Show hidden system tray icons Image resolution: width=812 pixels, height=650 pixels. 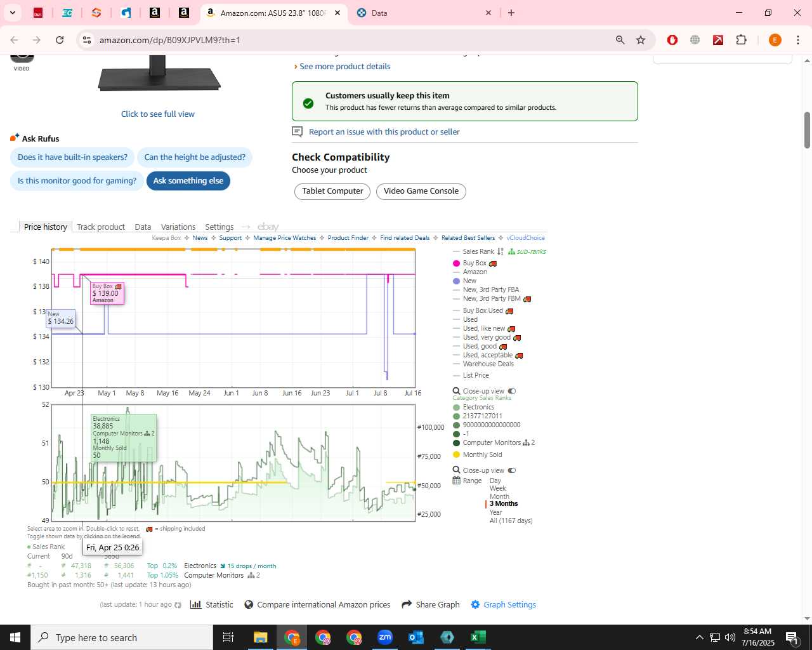(699, 637)
